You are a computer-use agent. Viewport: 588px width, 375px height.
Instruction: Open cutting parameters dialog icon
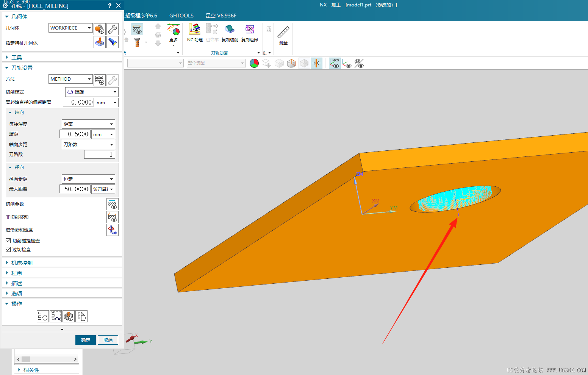[x=113, y=204]
